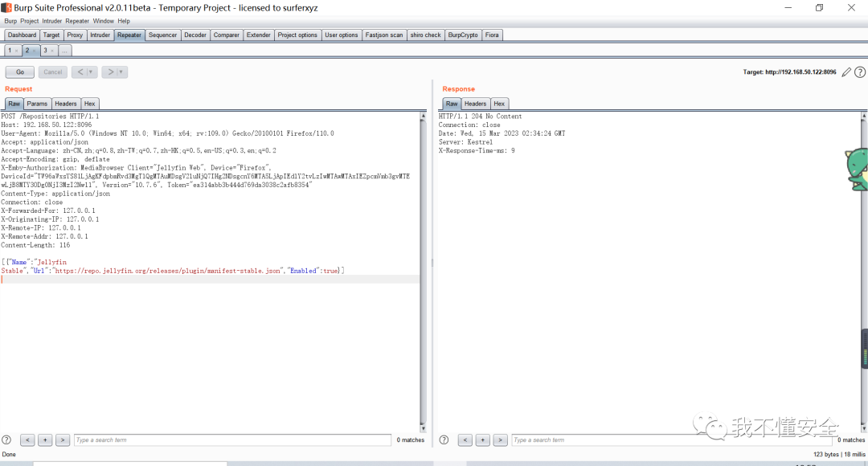The height and width of the screenshot is (466, 868).
Task: Select Hex view in Response panel
Action: tap(499, 104)
